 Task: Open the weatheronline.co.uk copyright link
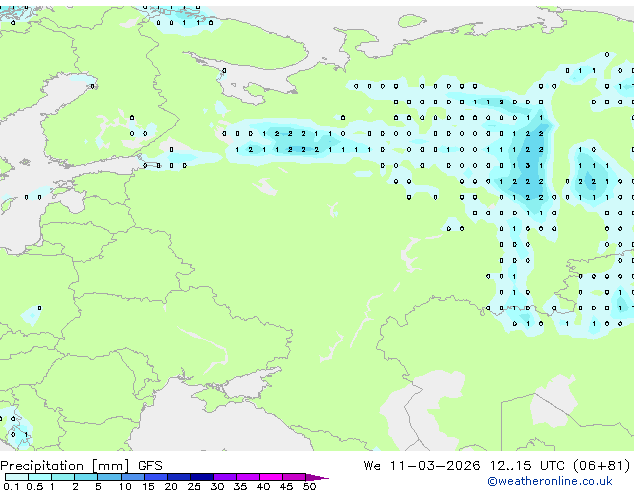550,481
